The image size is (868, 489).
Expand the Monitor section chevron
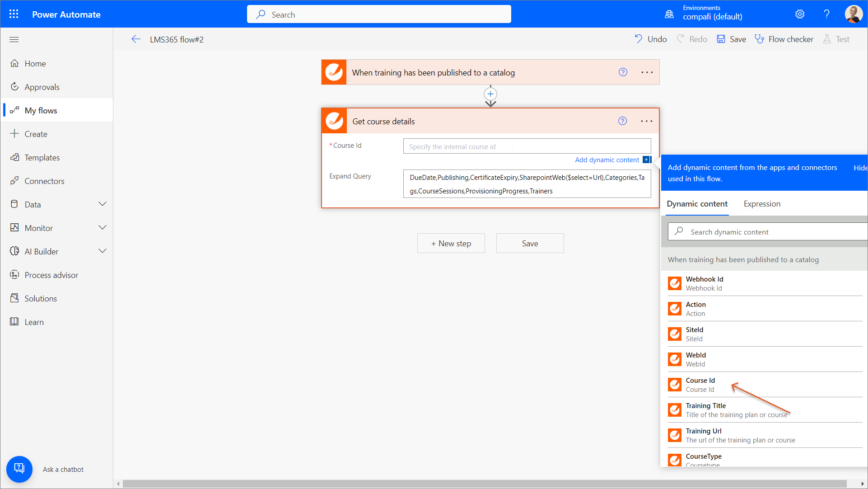click(103, 228)
